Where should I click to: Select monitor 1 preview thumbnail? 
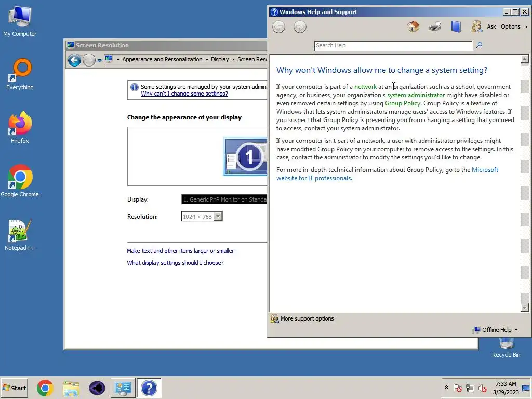coord(245,156)
